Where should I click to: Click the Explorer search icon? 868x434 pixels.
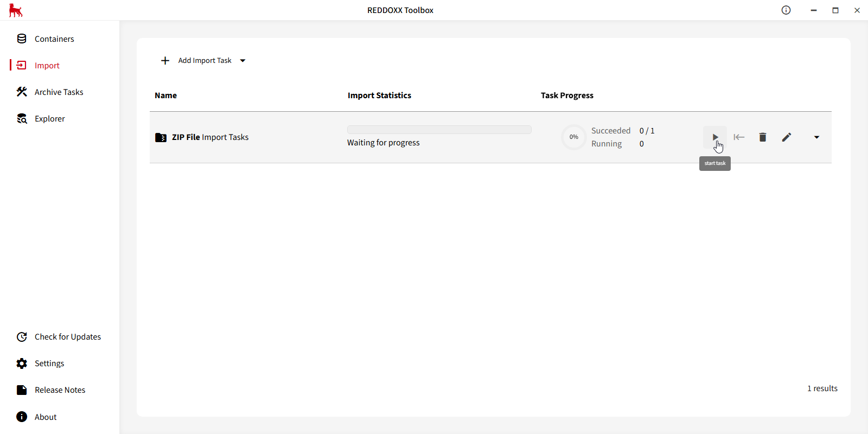point(22,119)
